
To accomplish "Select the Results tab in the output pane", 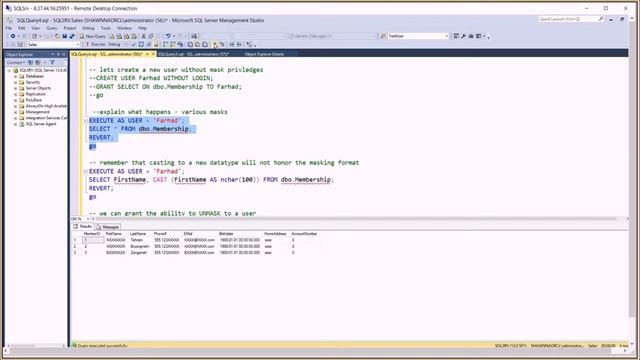I will pos(83,227).
